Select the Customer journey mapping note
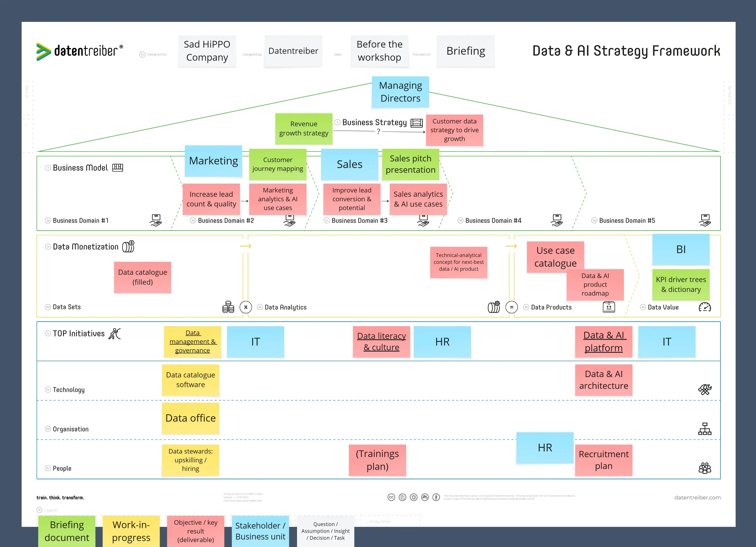The image size is (756, 547). coord(278,164)
